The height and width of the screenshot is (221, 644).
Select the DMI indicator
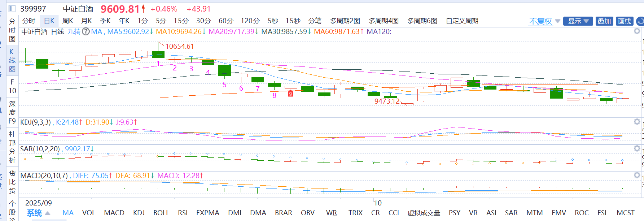(x=235, y=213)
